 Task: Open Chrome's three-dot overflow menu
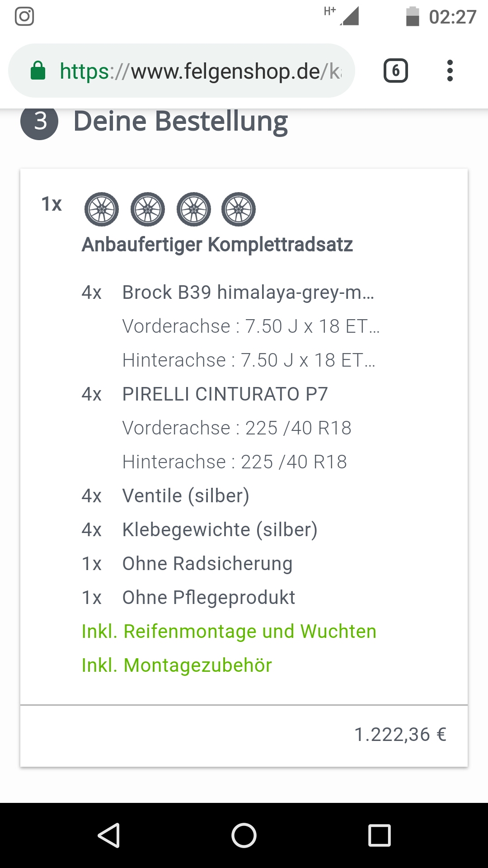coord(450,71)
